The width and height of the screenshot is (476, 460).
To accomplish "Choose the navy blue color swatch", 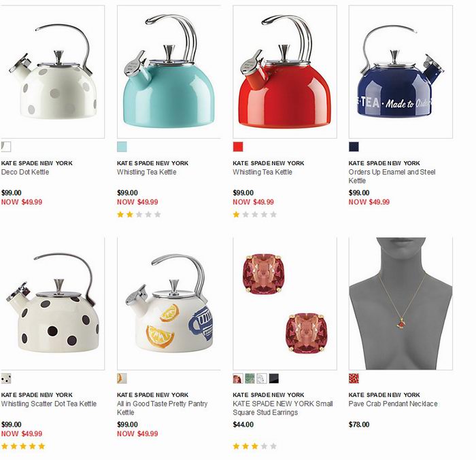I will [x=354, y=147].
